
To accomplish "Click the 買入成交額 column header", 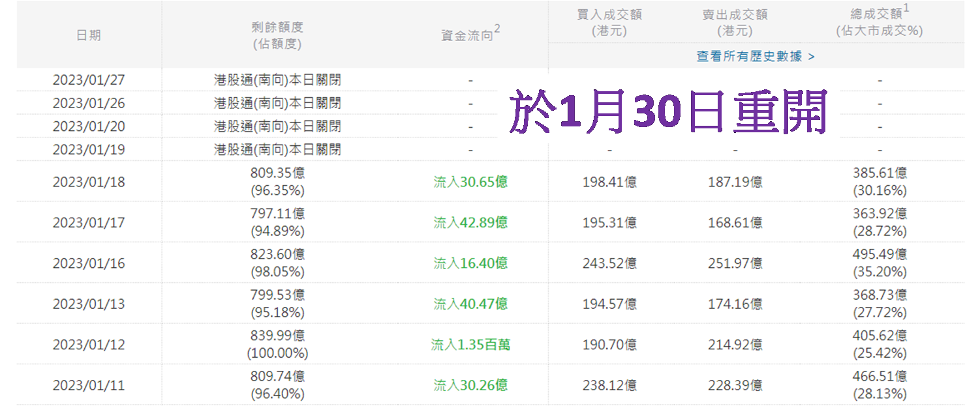I will (609, 22).
